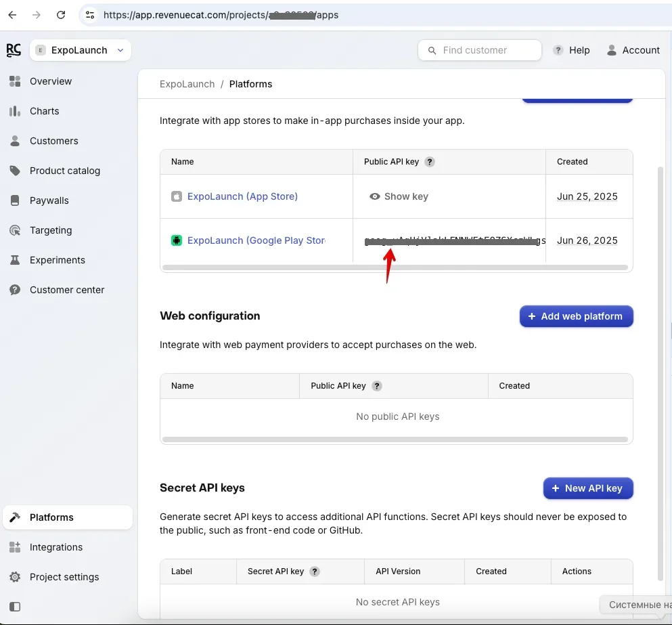Click the Label column header
Image resolution: width=672 pixels, height=625 pixels.
click(181, 572)
